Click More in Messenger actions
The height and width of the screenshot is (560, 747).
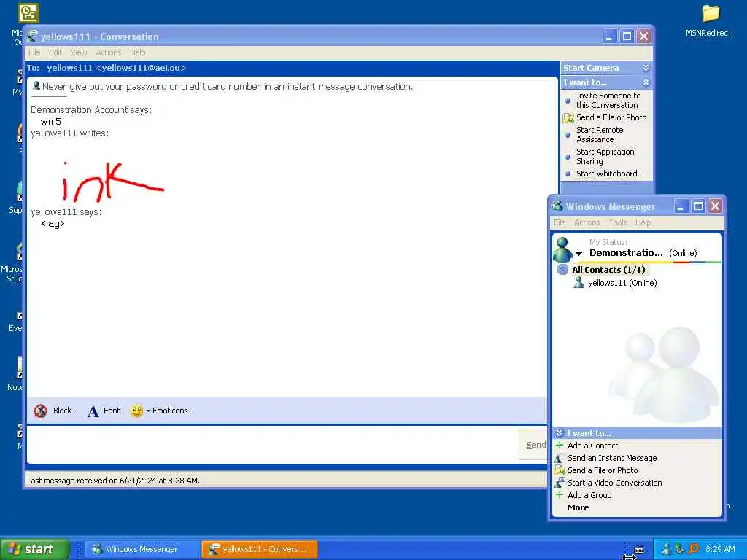(578, 507)
